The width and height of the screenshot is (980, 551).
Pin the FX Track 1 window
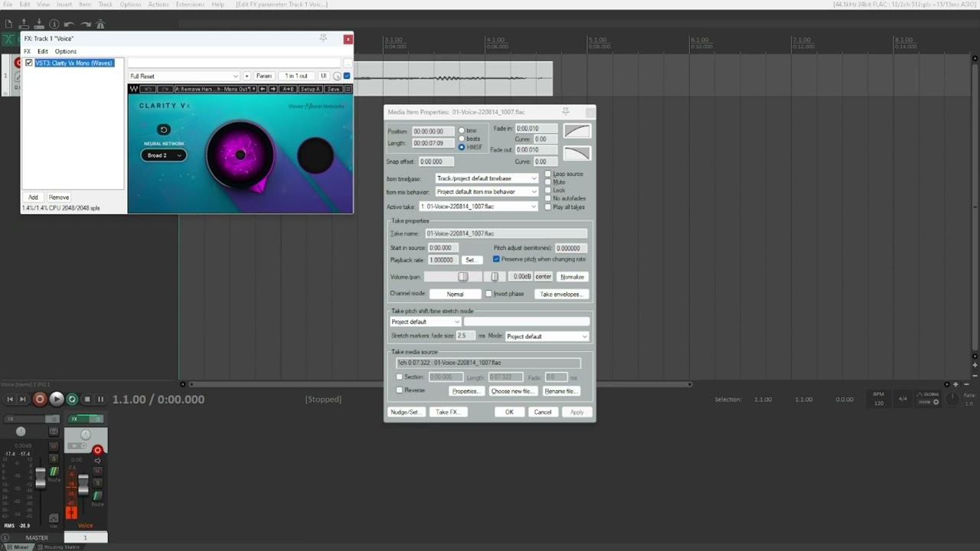point(323,38)
